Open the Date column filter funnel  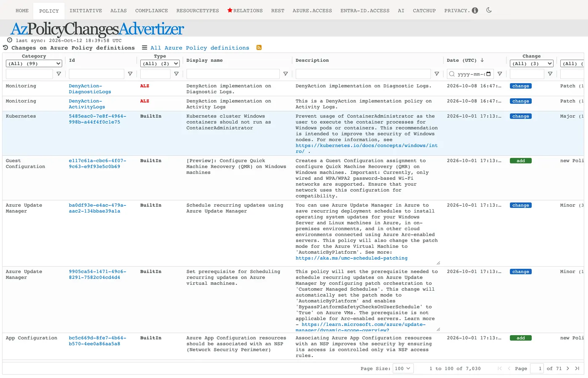pyautogui.click(x=500, y=74)
